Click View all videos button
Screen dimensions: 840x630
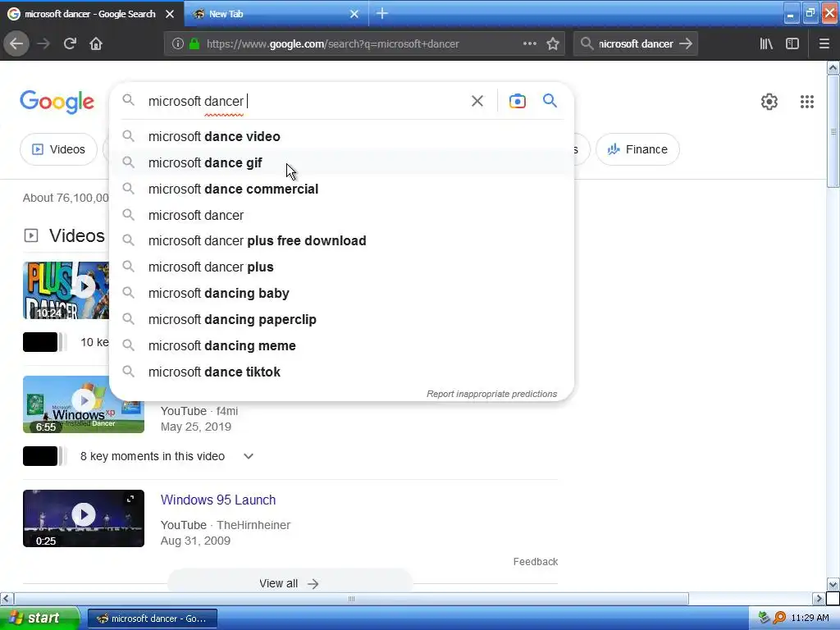[290, 583]
